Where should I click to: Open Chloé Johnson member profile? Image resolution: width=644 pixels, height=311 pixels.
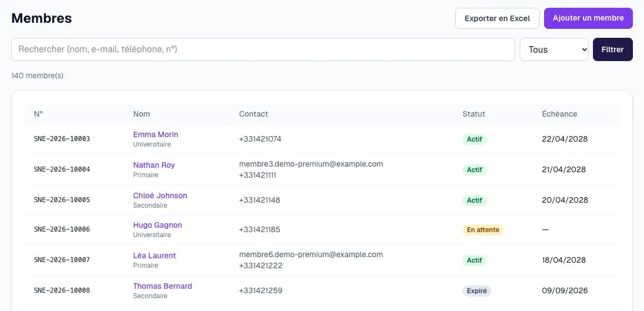tap(160, 195)
